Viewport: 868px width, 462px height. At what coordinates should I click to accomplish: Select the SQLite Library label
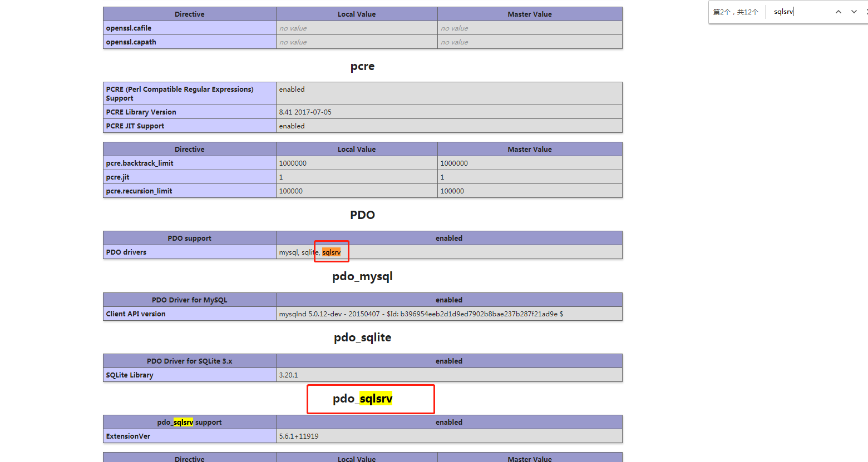[x=130, y=375]
